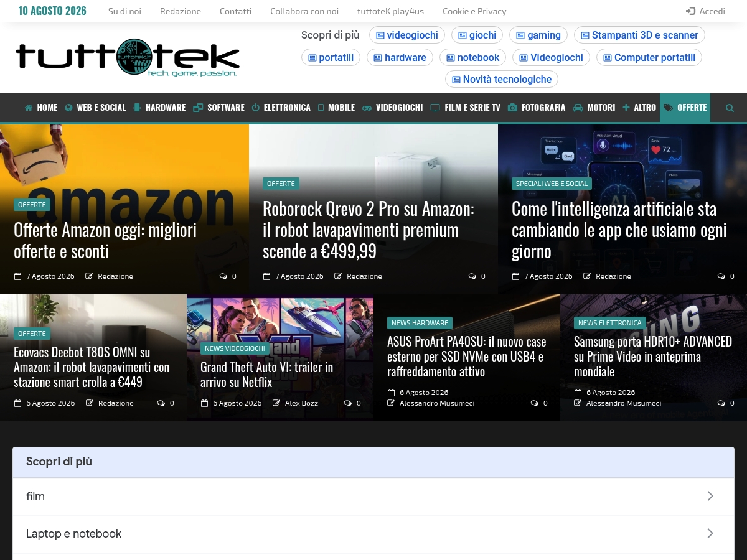Select the videogiochi topic chip
The width and height of the screenshot is (747, 560).
pos(407,35)
